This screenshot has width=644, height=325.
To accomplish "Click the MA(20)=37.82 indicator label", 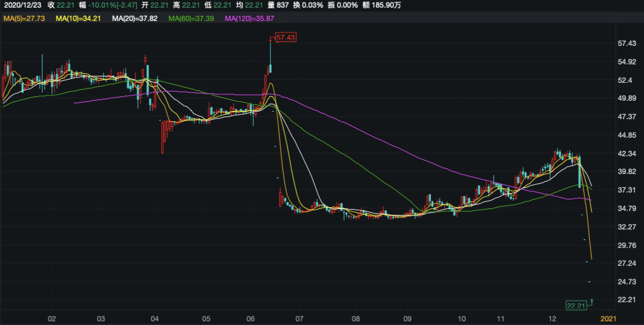I will [x=135, y=19].
